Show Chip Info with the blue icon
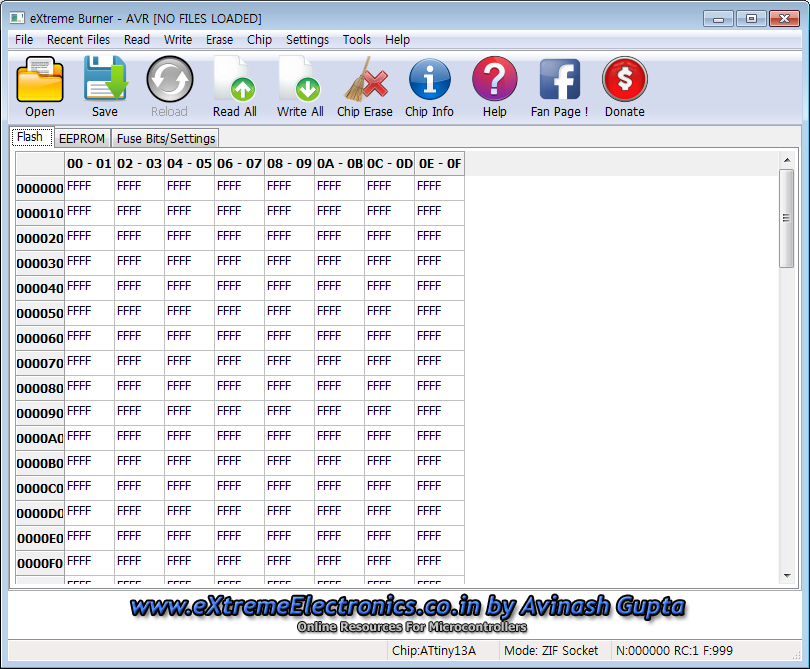Viewport: 810px width, 669px height. pos(429,79)
